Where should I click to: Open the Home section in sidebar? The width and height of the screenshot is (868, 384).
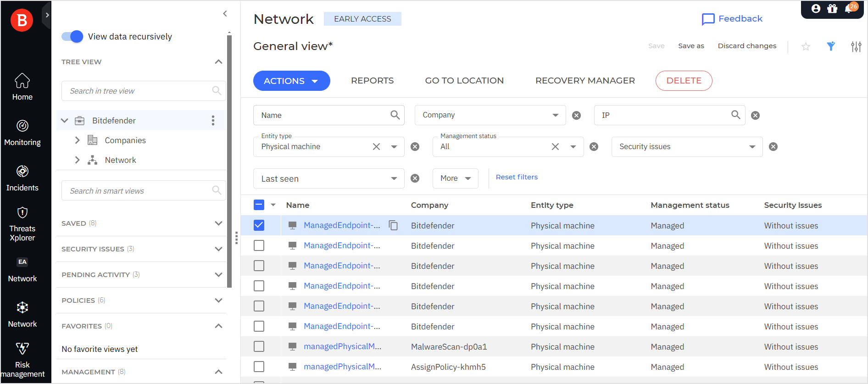[x=22, y=87]
